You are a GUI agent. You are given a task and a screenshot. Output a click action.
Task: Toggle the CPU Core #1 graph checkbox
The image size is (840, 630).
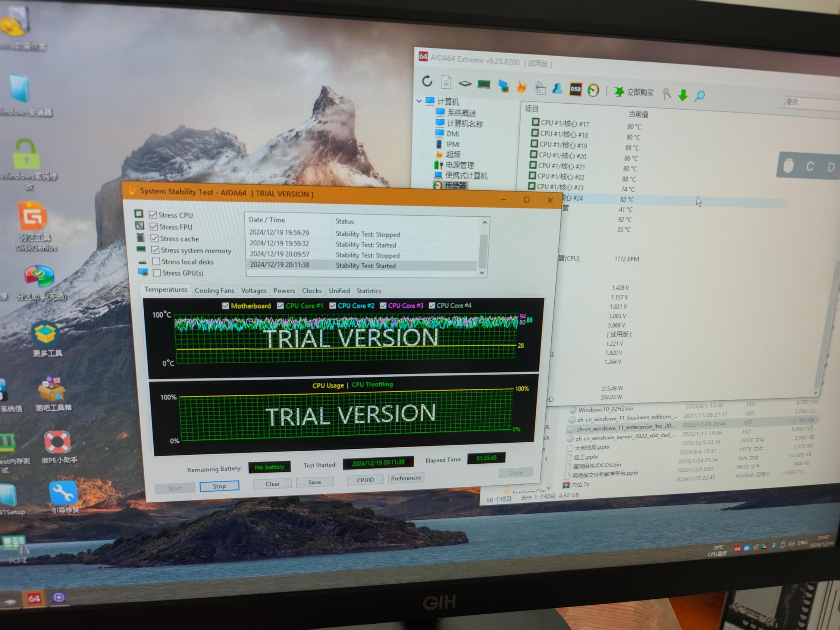coord(280,306)
